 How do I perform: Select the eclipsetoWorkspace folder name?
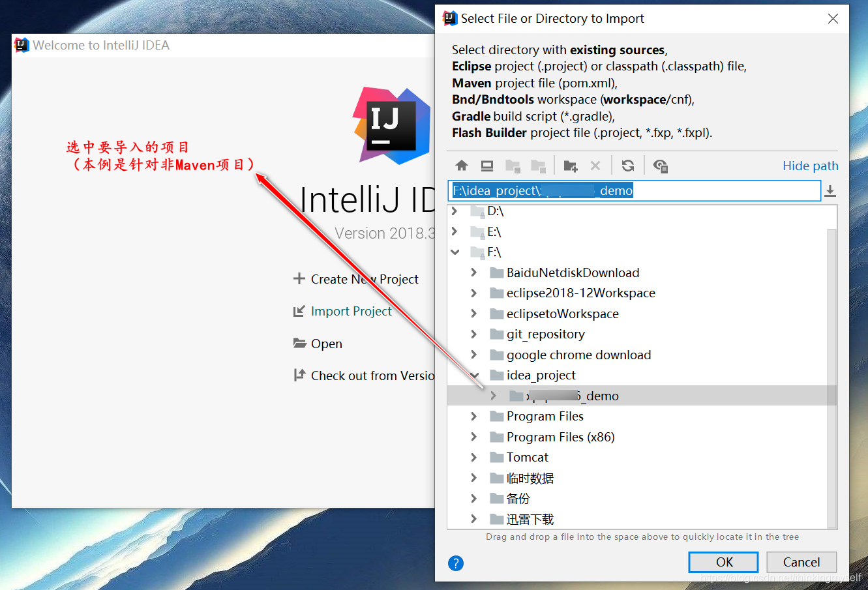coord(562,314)
